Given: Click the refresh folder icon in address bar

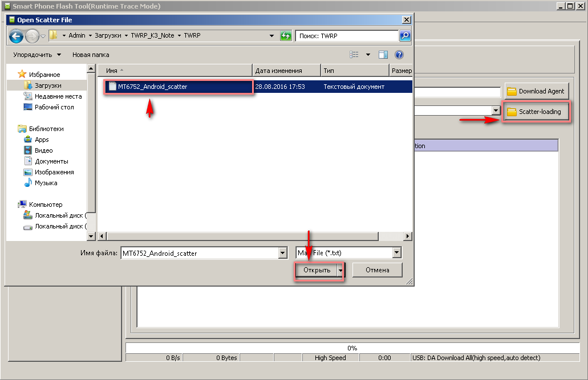Looking at the screenshot, I should coord(286,36).
